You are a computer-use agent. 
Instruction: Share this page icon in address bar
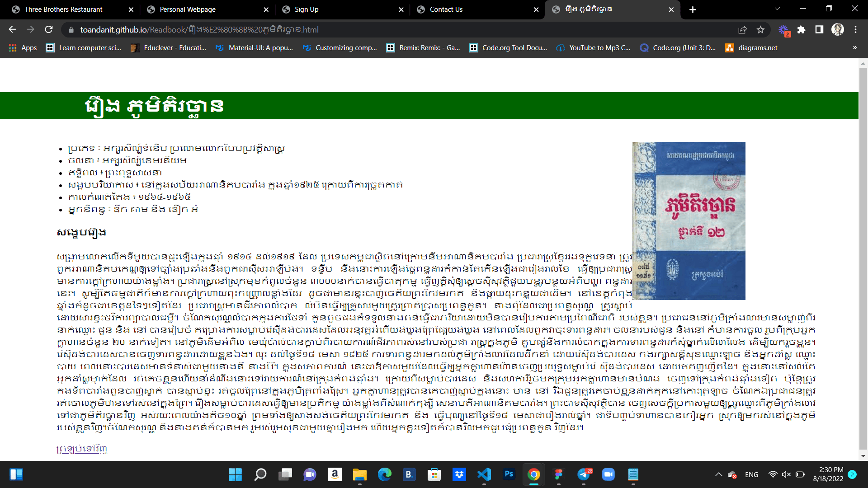point(742,30)
